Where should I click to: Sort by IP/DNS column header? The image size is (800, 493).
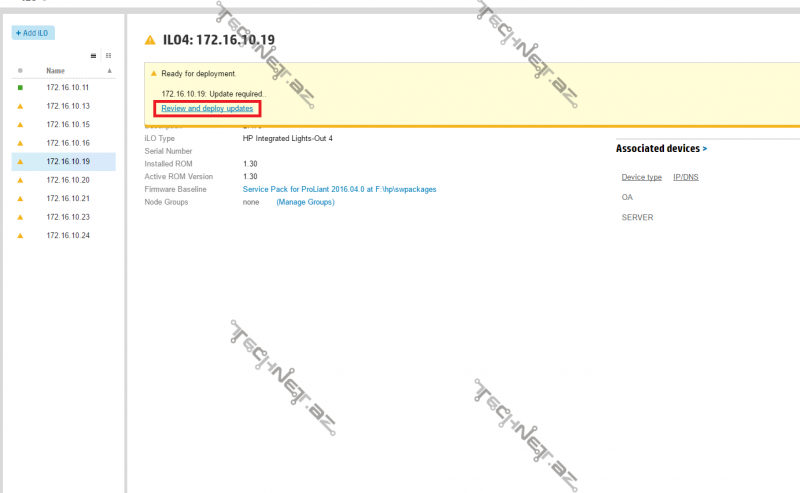click(x=686, y=177)
